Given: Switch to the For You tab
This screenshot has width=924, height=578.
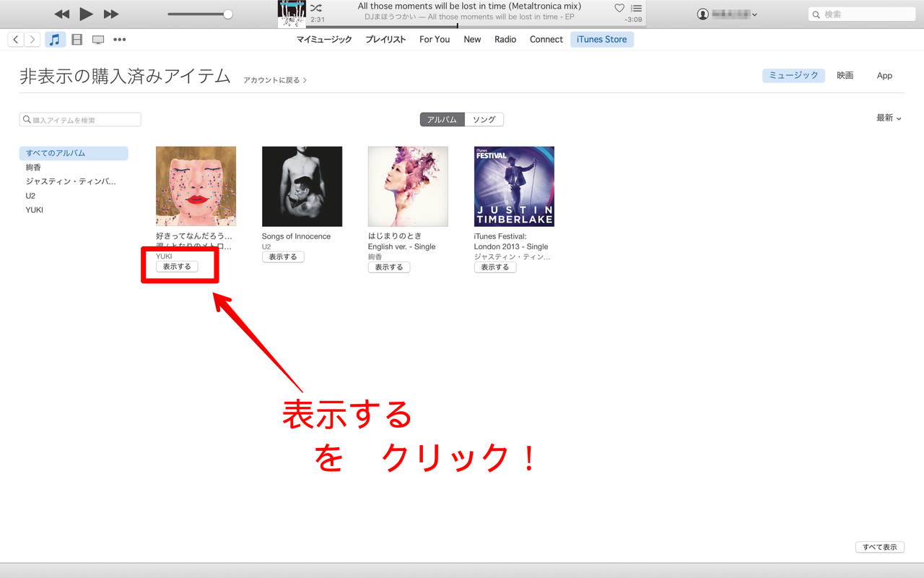Looking at the screenshot, I should pos(435,40).
